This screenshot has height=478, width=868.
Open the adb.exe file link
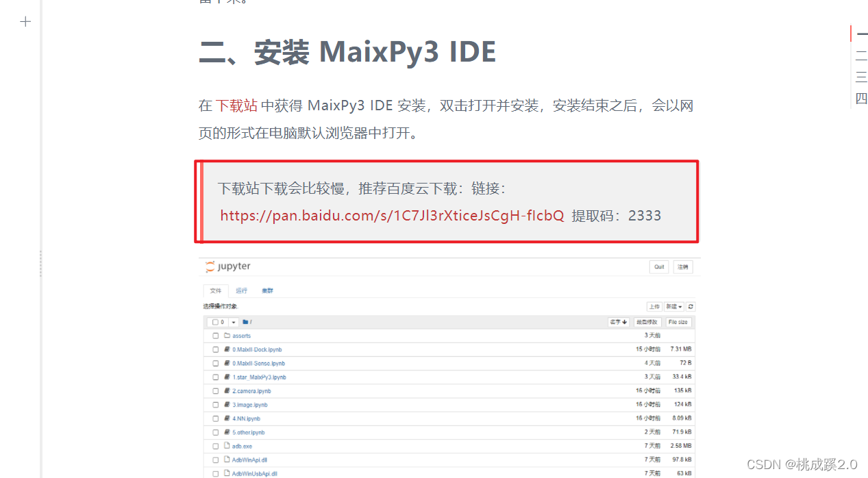[242, 446]
